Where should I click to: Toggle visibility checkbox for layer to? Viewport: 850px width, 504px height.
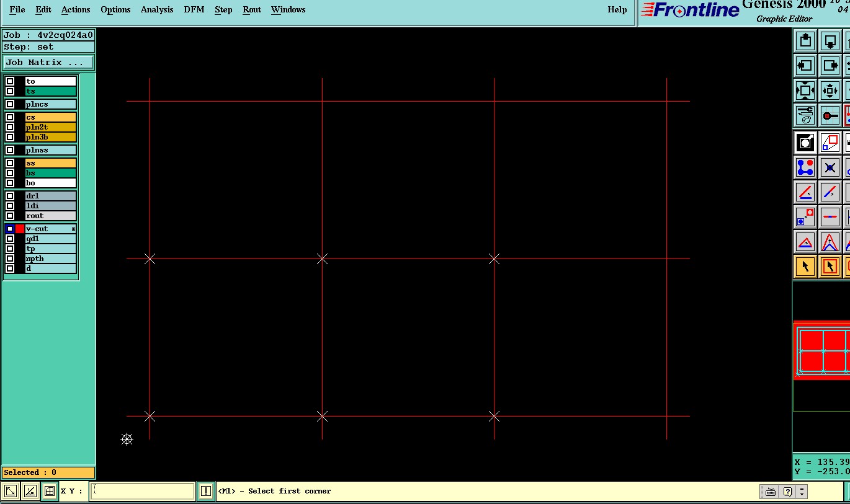tap(10, 81)
